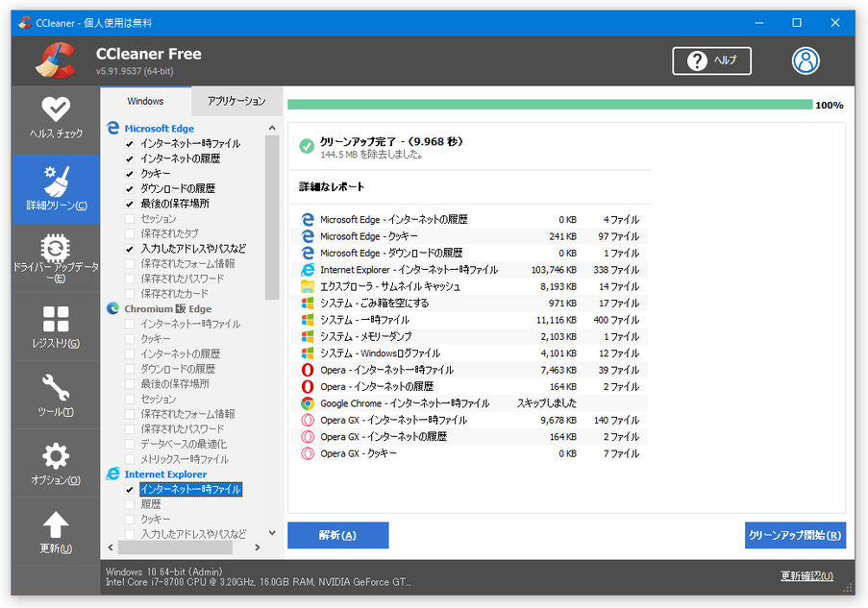Click the Internet Explorer report row icon

tap(308, 270)
